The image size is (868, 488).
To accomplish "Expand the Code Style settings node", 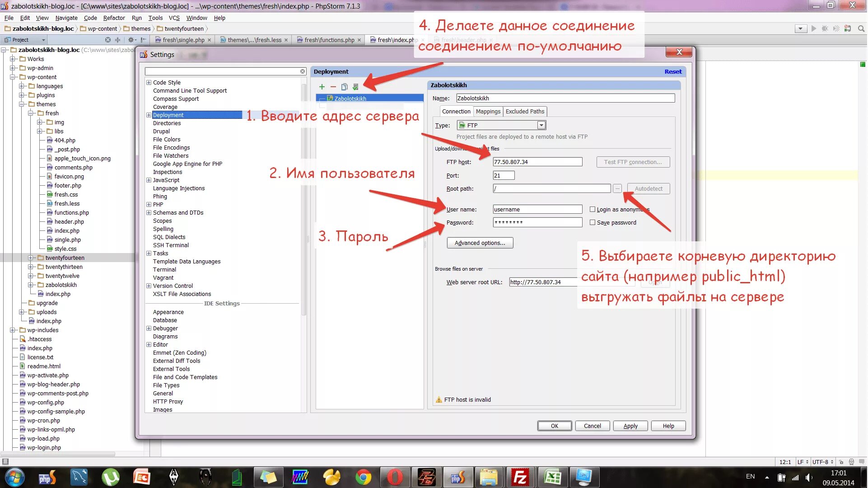I will click(x=149, y=83).
